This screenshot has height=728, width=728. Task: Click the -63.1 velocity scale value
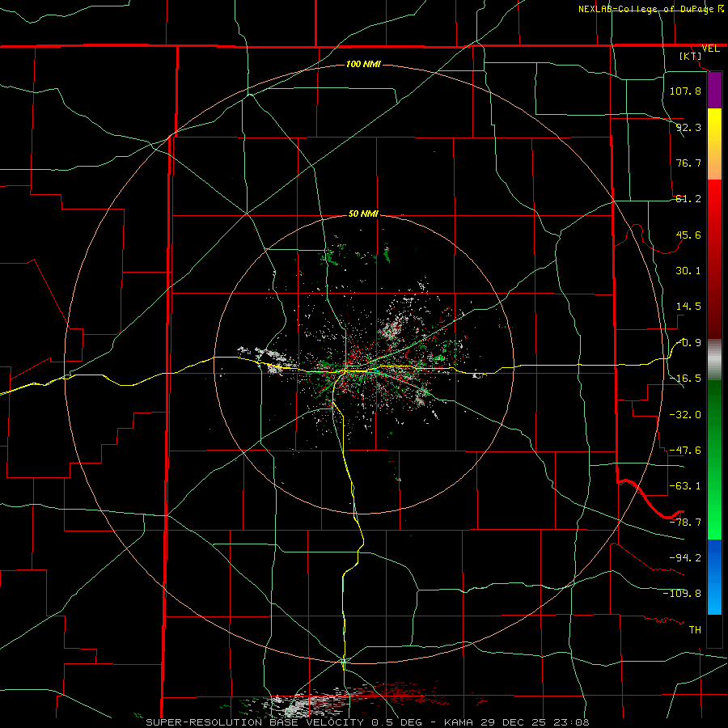click(x=685, y=486)
